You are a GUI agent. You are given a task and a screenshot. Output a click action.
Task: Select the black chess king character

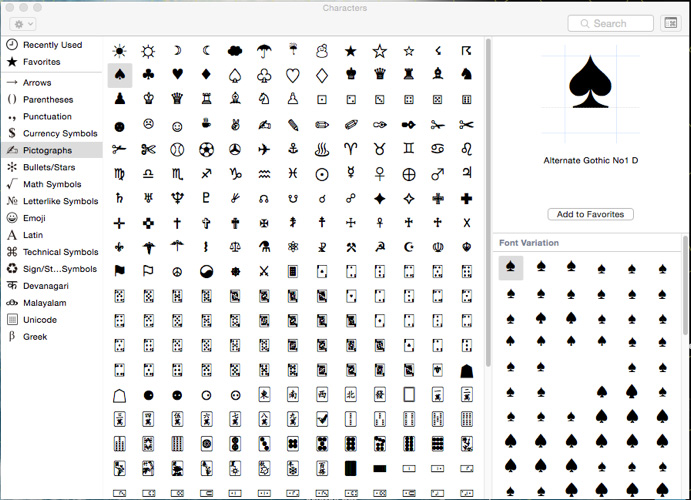[350, 75]
